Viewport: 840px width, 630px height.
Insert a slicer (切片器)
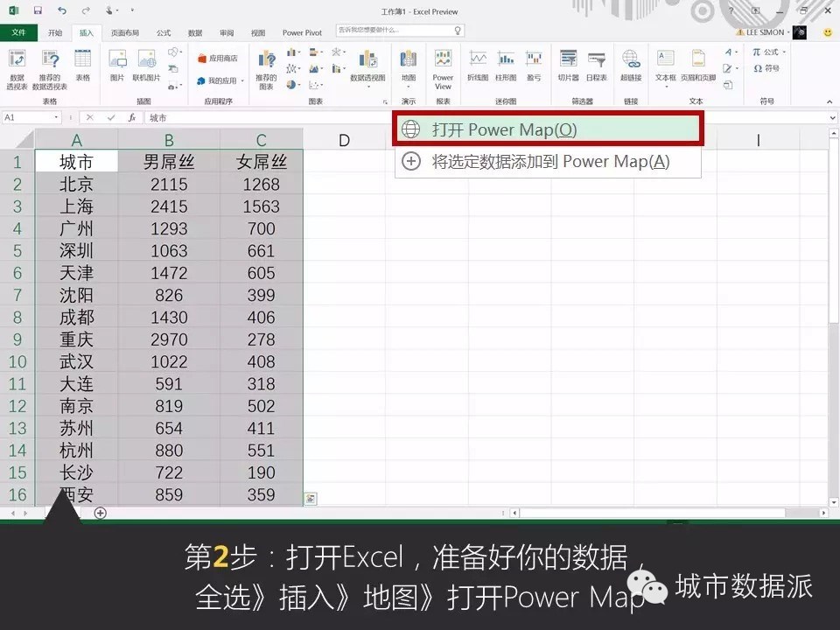click(568, 66)
